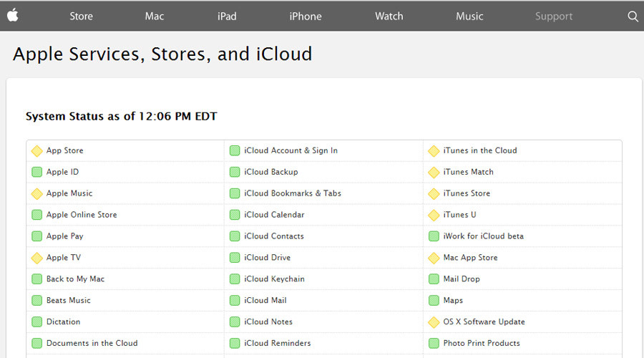
Task: Click the green square beside Maps
Action: (x=434, y=300)
